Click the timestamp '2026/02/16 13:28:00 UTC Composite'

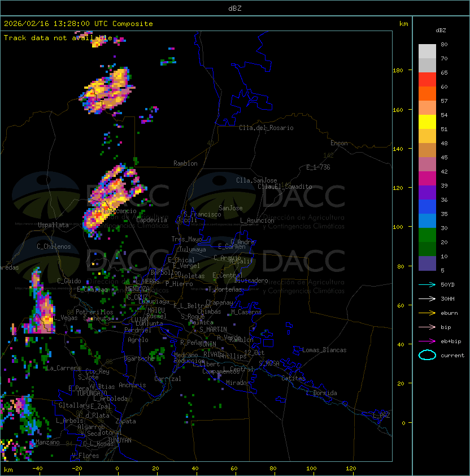click(x=79, y=24)
